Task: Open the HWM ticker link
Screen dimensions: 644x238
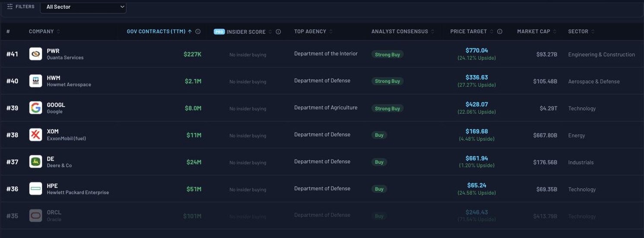Action: (54, 78)
